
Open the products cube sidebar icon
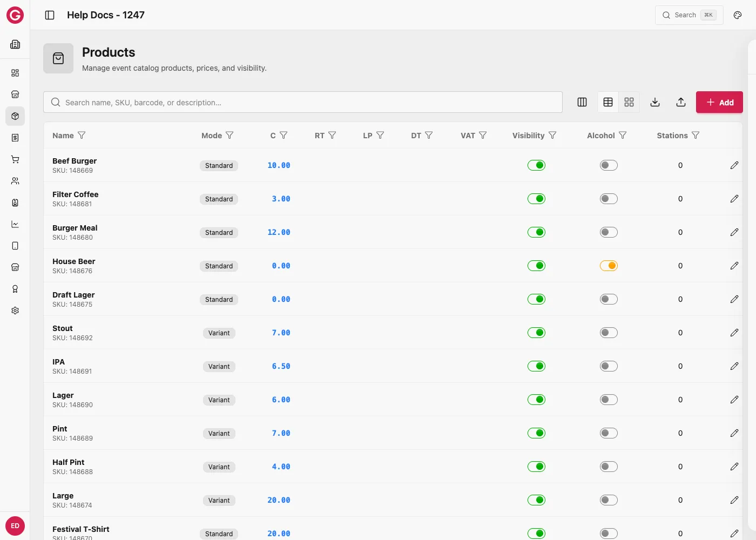click(x=15, y=116)
